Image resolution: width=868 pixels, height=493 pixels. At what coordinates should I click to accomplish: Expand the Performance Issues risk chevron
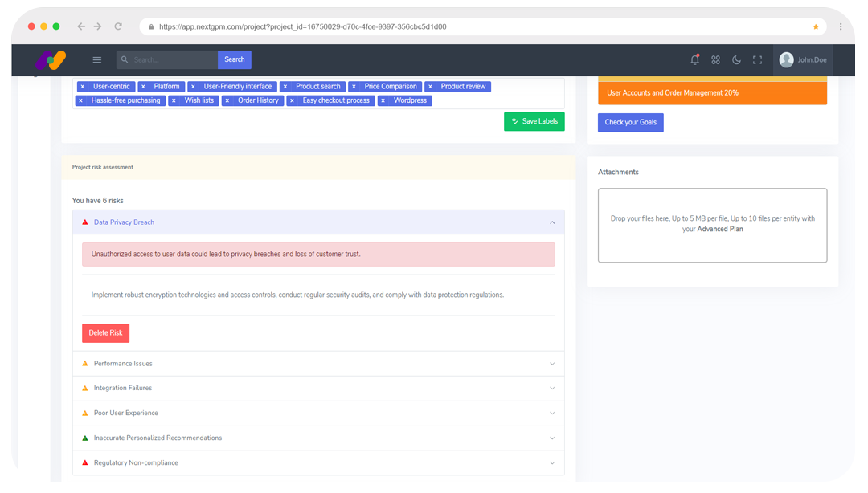(x=552, y=364)
